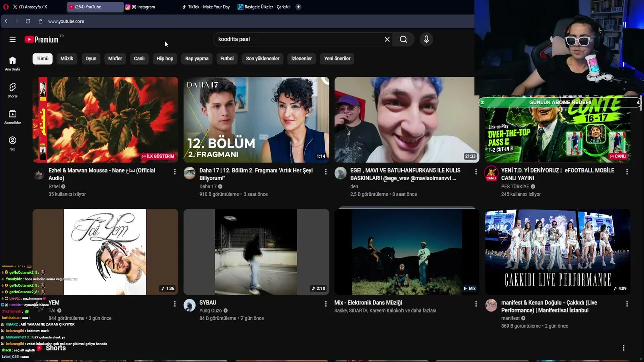Filter feed by Hip hop chip

coord(165,58)
